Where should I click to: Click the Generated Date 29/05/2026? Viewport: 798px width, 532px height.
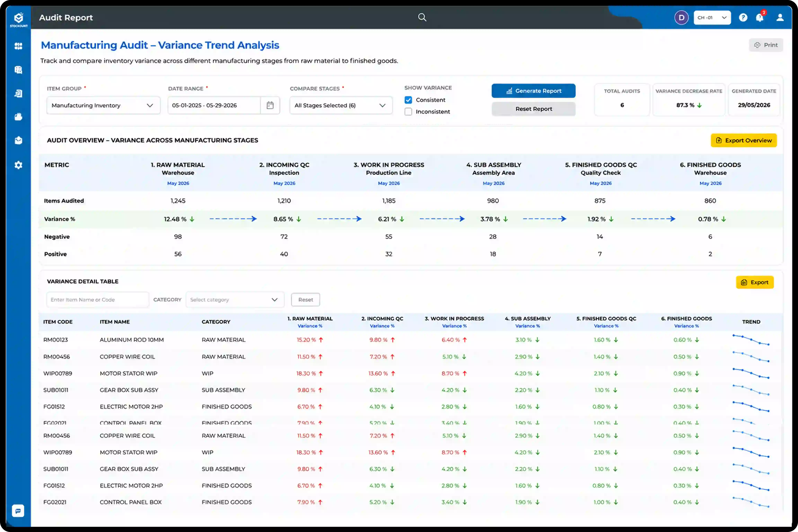click(754, 105)
